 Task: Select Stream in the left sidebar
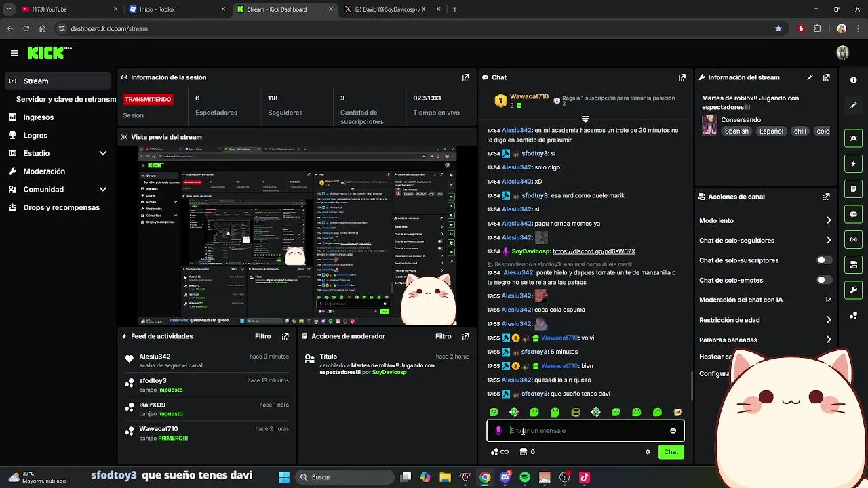tap(58, 81)
